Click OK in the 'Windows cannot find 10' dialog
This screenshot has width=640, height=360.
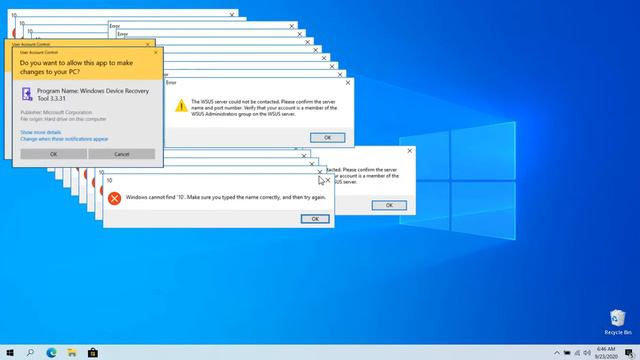pyautogui.click(x=315, y=219)
